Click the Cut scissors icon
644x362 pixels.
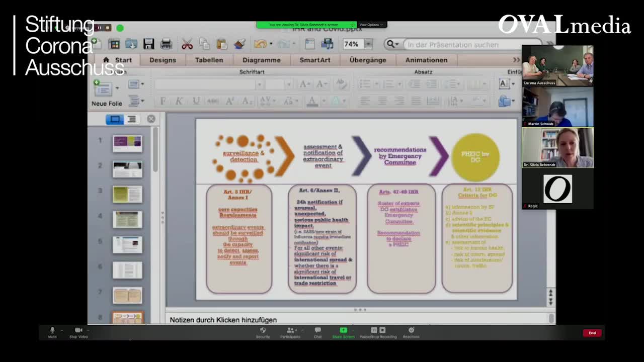(x=187, y=44)
